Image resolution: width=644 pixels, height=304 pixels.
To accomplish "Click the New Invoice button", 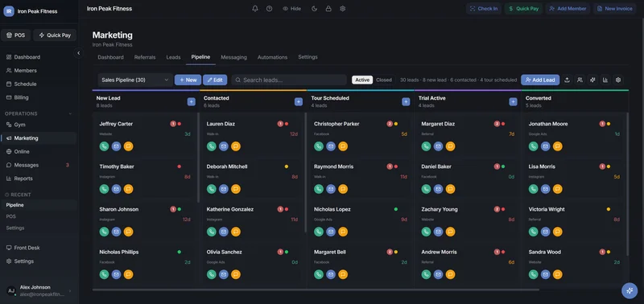I will coord(614,9).
